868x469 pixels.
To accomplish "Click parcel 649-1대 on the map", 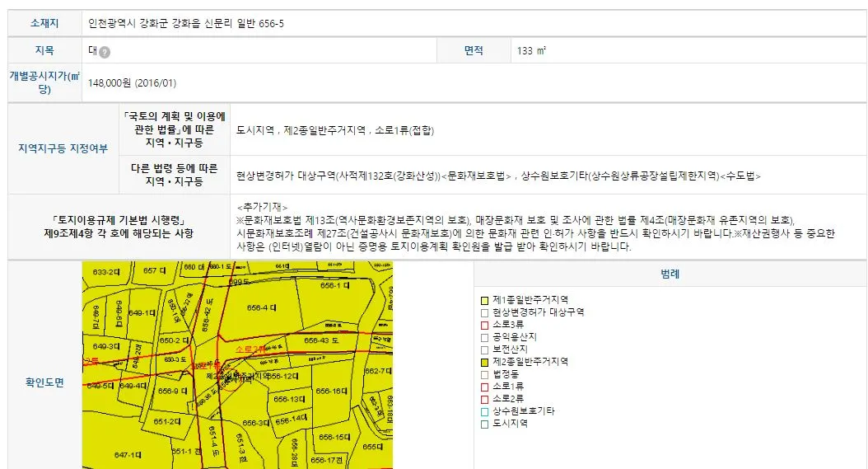I will [x=142, y=313].
